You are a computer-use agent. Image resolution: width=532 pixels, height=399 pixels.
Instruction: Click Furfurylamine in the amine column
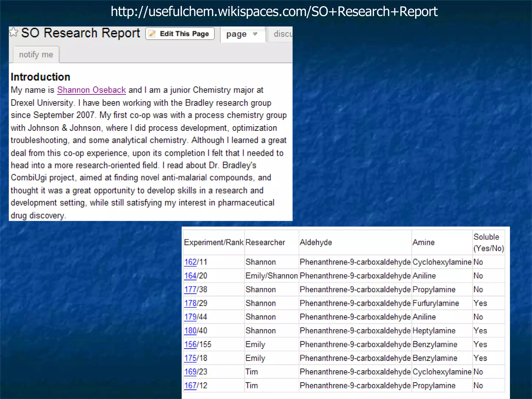pyautogui.click(x=436, y=303)
